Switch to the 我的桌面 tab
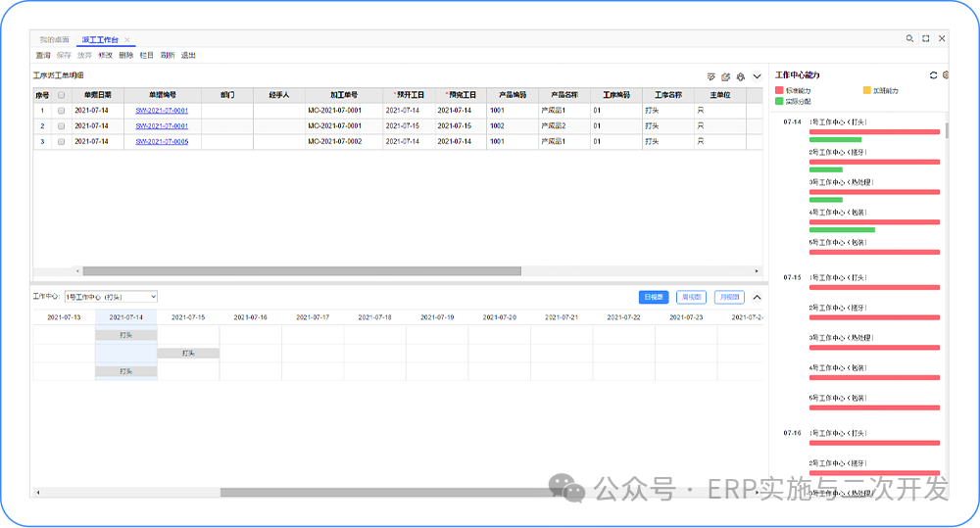Screen dimensions: 980x528 [x=54, y=40]
